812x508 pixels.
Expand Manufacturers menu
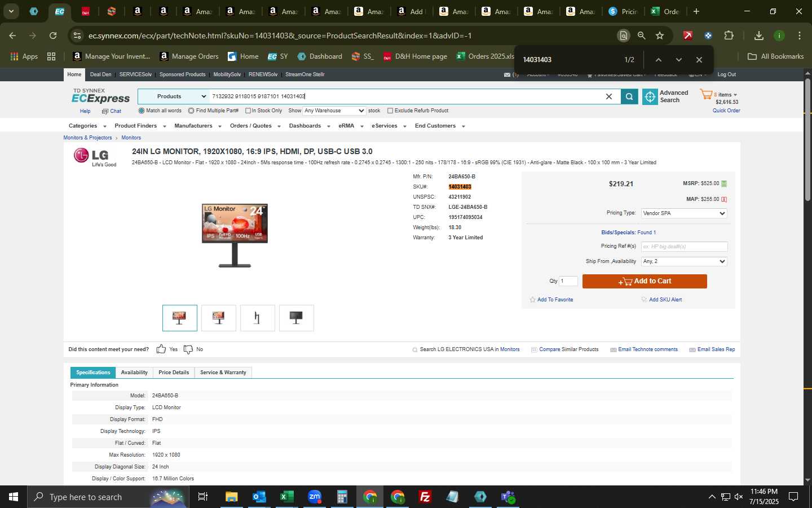(x=198, y=126)
